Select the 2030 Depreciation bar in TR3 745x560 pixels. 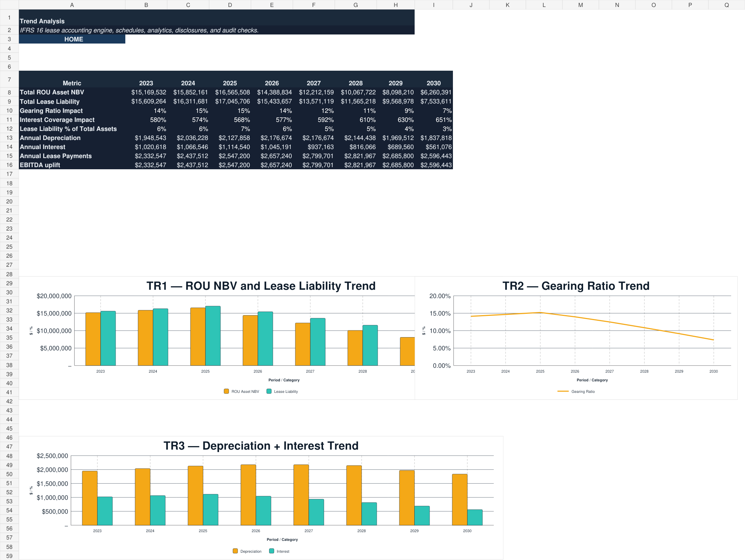[460, 499]
